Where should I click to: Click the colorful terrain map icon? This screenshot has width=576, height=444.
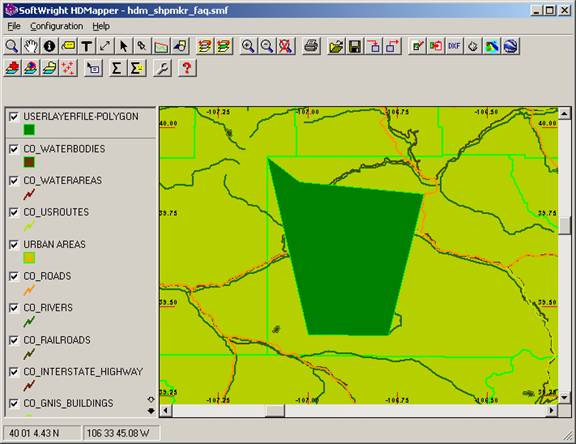[492, 46]
